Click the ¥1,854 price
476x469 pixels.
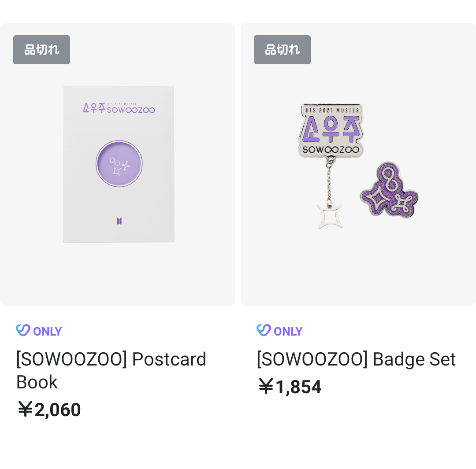point(290,387)
